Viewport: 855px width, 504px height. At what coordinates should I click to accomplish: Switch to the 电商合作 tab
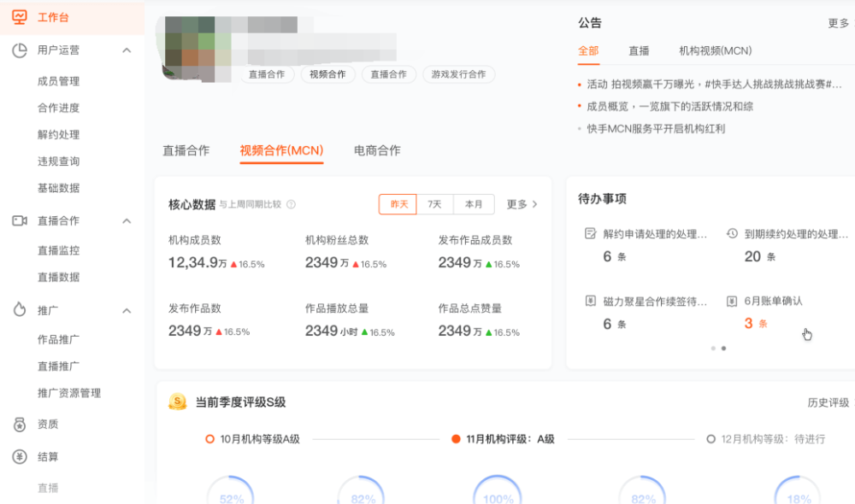click(377, 150)
